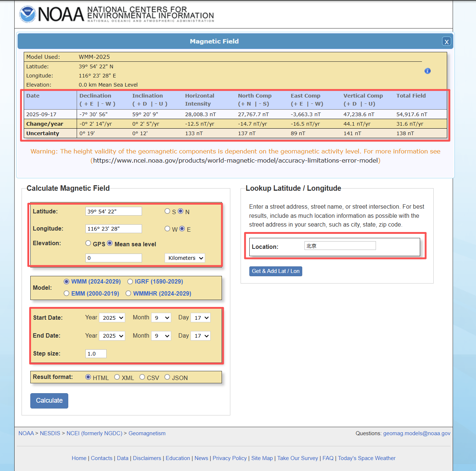The height and width of the screenshot is (471, 476).
Task: Select the IGRF (1590-2029) model
Action: (x=130, y=281)
